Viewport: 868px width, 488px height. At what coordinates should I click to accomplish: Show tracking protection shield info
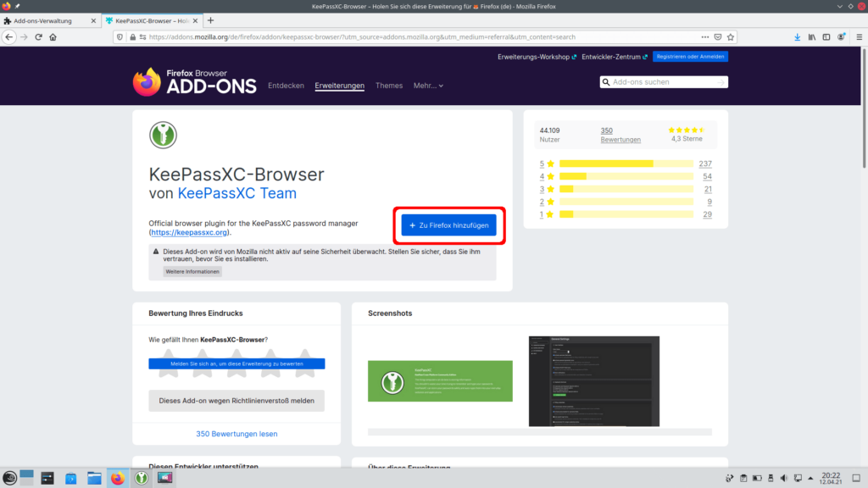click(120, 37)
